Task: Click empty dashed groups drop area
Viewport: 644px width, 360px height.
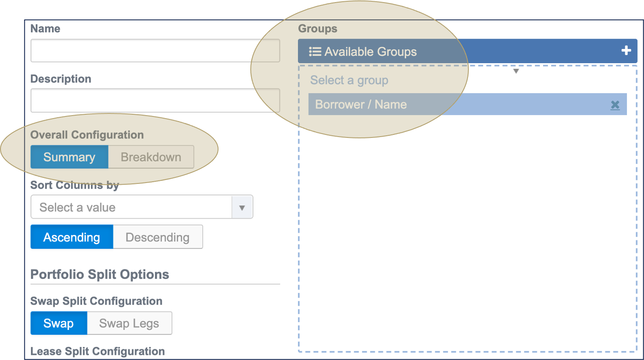Action: pos(467,236)
